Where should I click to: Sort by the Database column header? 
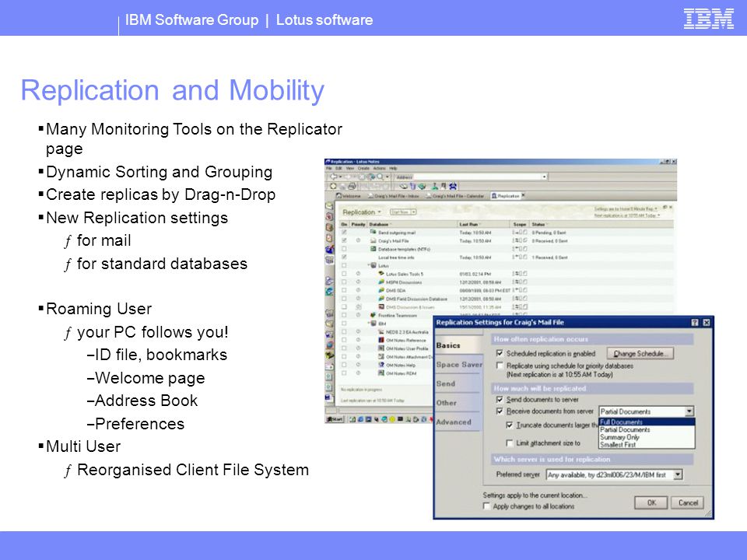click(x=380, y=224)
